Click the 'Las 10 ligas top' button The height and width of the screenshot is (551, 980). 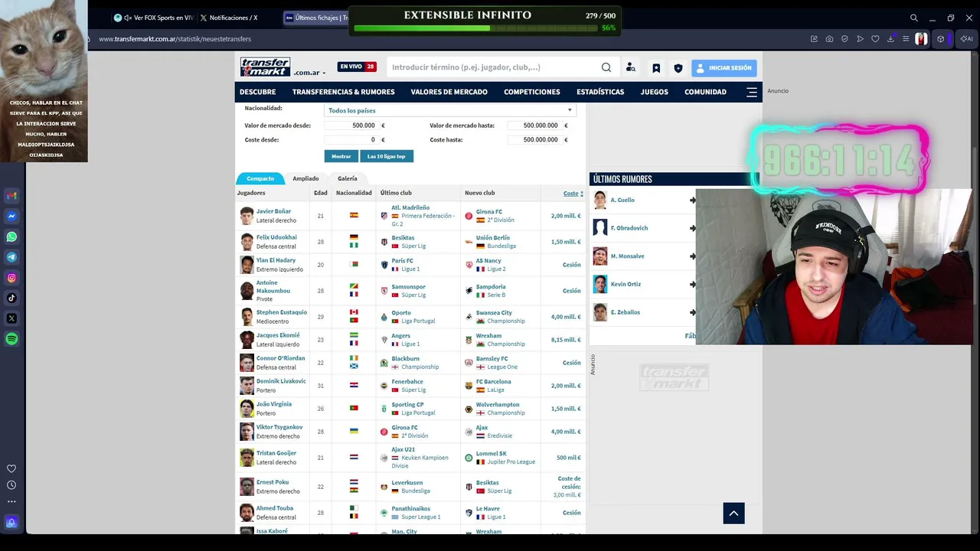(x=387, y=156)
